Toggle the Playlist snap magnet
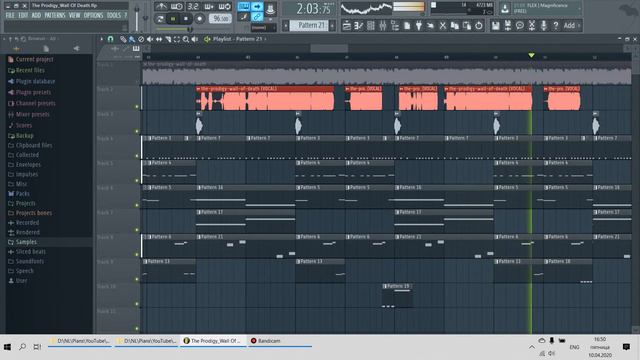This screenshot has width=640, height=360. click(x=110, y=39)
